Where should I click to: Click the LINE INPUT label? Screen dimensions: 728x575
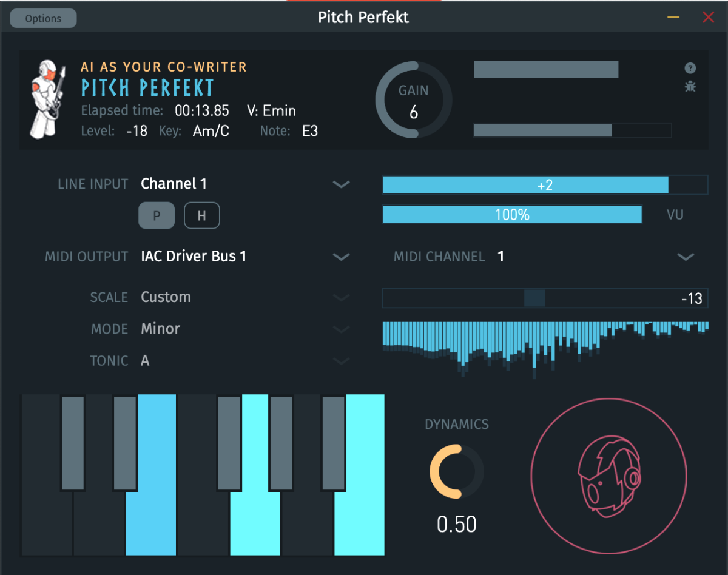[93, 184]
